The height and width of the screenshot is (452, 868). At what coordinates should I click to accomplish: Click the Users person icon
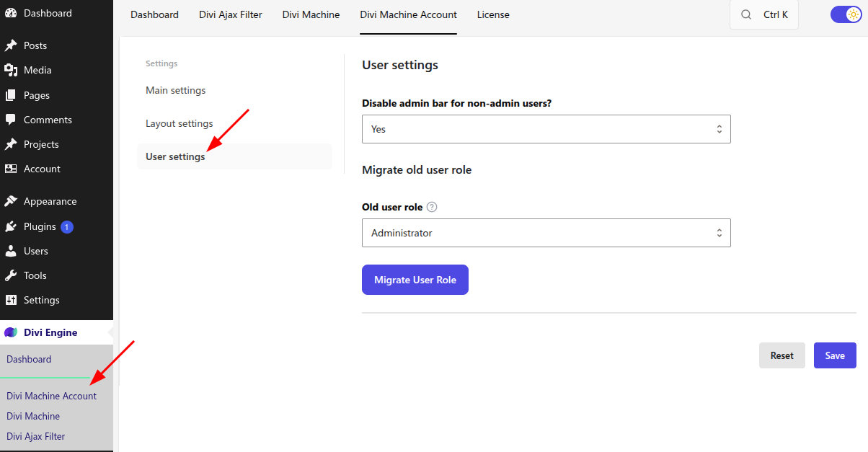coord(11,251)
